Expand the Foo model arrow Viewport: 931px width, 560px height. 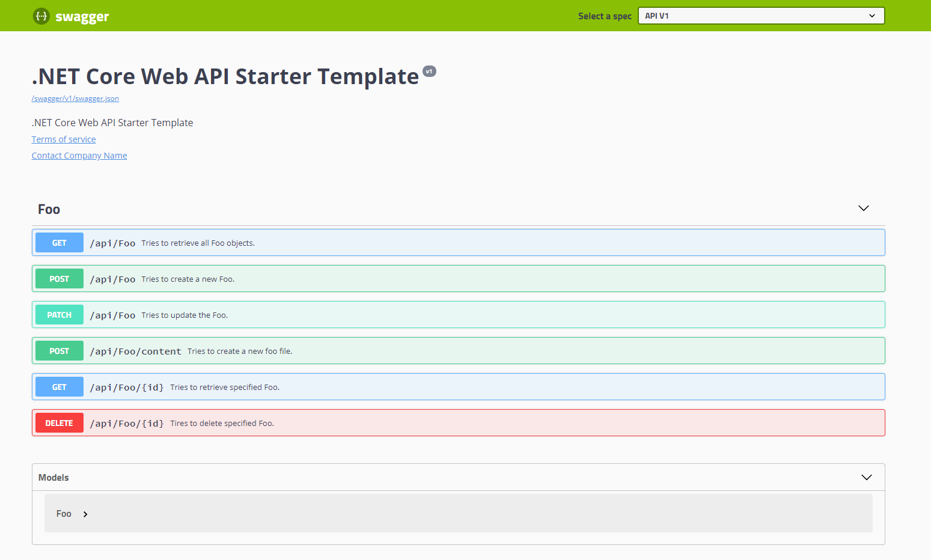pos(85,514)
